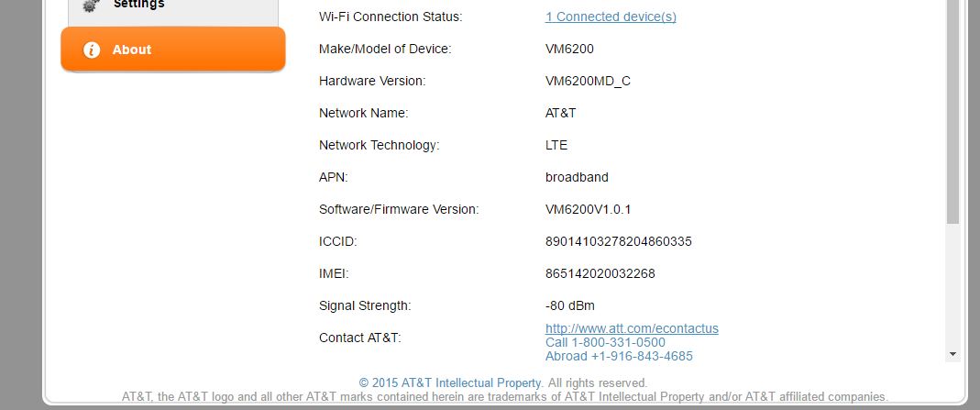980x410 pixels.
Task: Click the APN value broadband
Action: tap(577, 177)
